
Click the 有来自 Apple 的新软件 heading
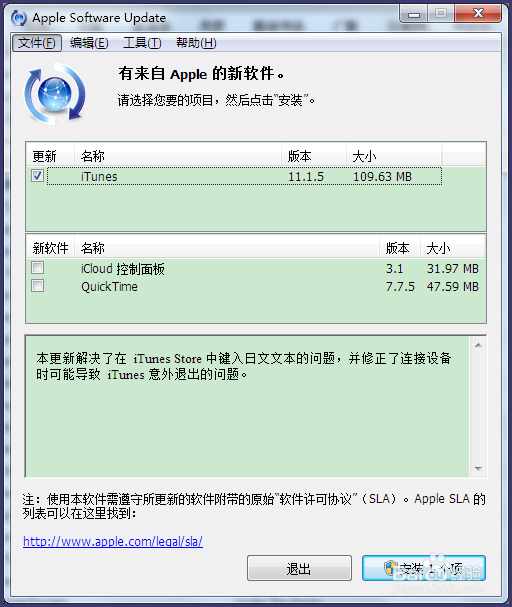201,74
